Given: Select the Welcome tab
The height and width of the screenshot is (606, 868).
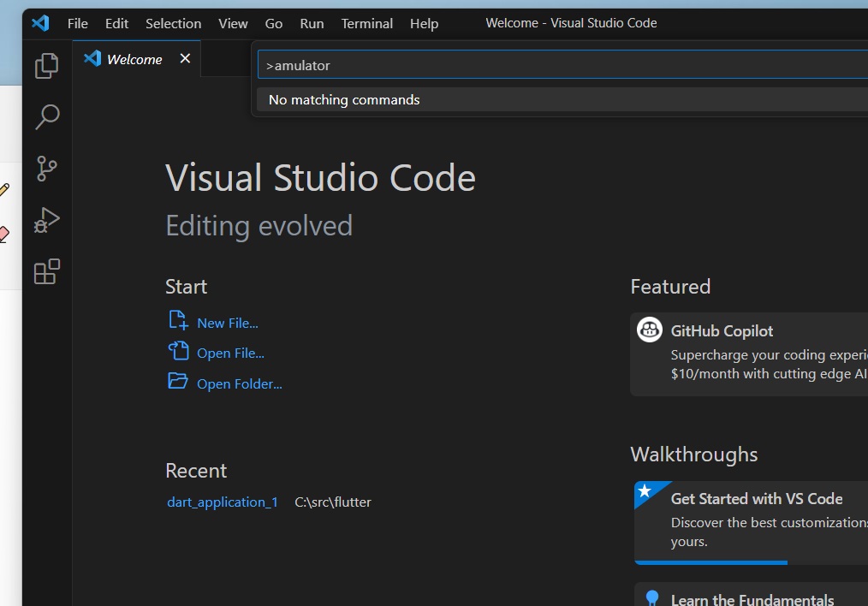Looking at the screenshot, I should [137, 59].
